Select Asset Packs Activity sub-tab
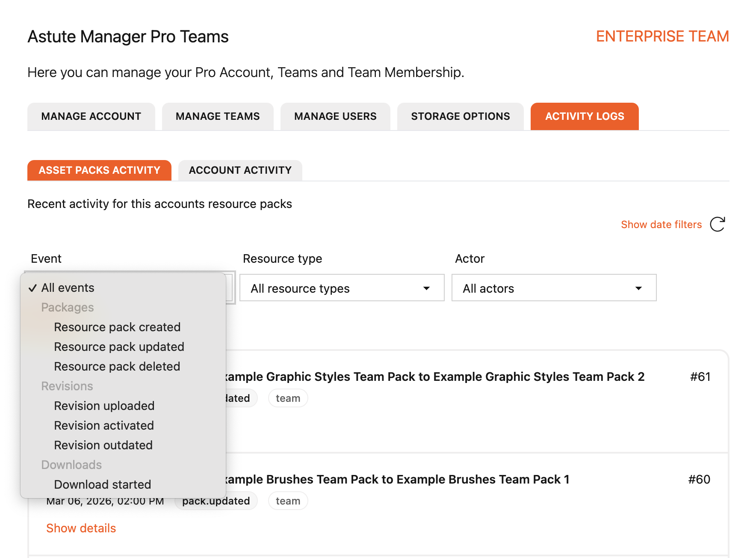The image size is (756, 558). (99, 170)
